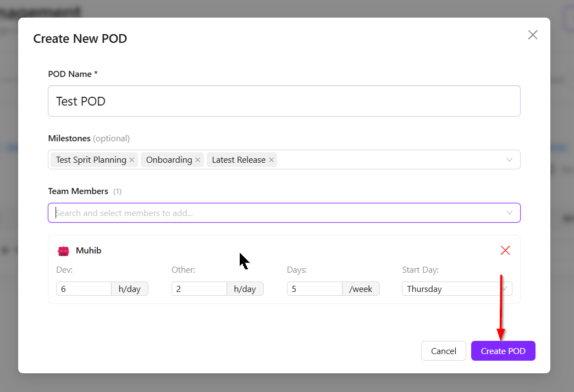This screenshot has width=574, height=392.
Task: Remove Test Sprit Planning milestone tag
Action: [x=132, y=160]
